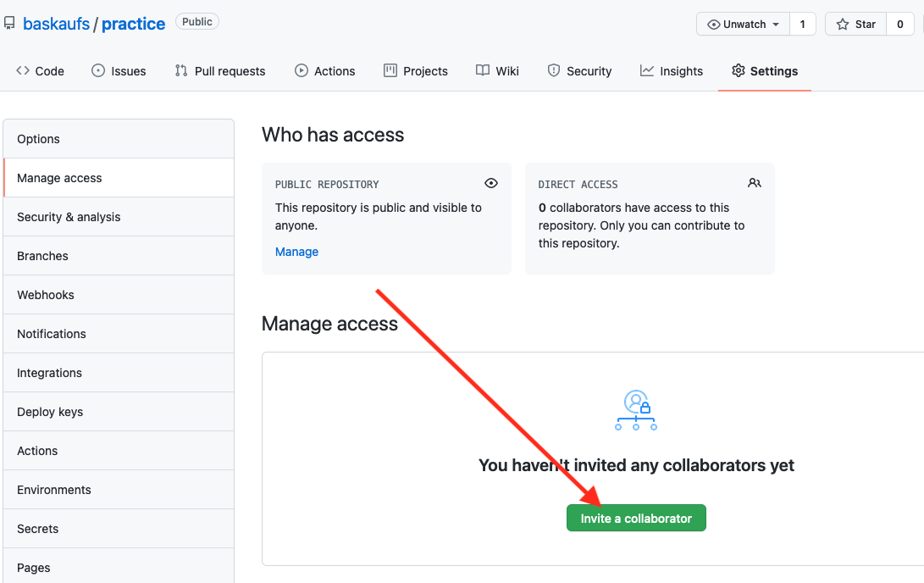Click the star icon in Star button
The height and width of the screenshot is (583, 924).
(843, 25)
